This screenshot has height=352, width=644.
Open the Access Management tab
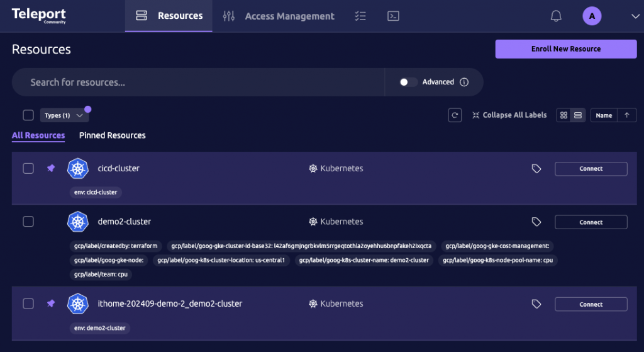[279, 16]
